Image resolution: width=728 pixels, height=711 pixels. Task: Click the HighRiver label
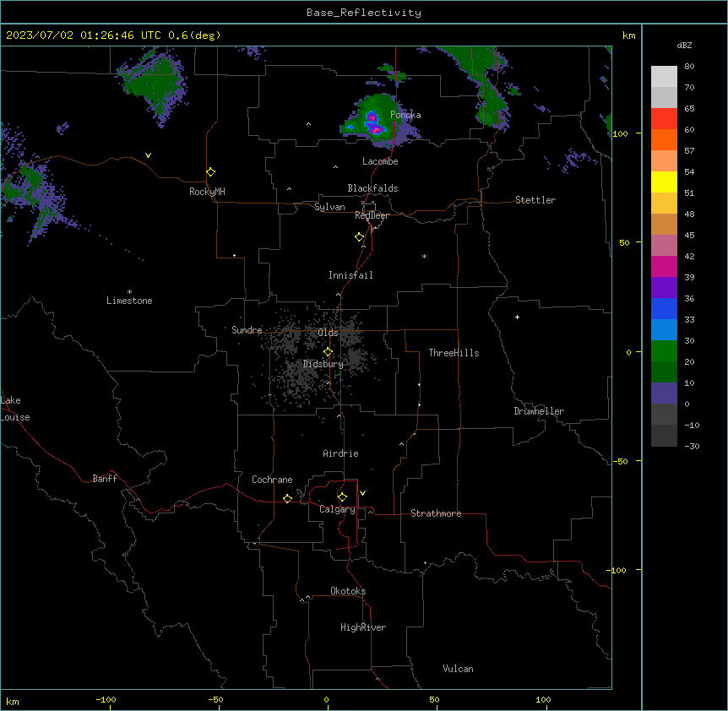tap(363, 627)
